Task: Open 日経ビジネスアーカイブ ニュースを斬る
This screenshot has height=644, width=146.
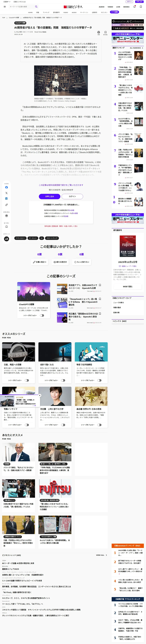Action: click(119, 302)
